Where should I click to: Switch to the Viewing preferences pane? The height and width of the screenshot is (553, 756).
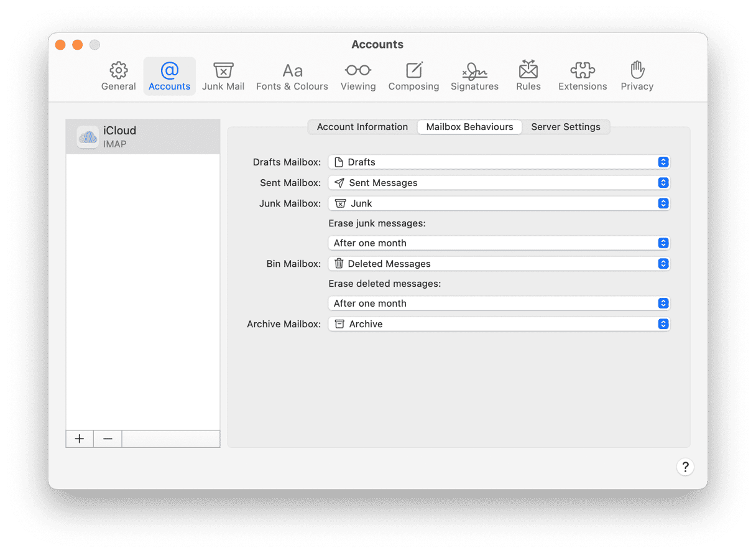(358, 76)
